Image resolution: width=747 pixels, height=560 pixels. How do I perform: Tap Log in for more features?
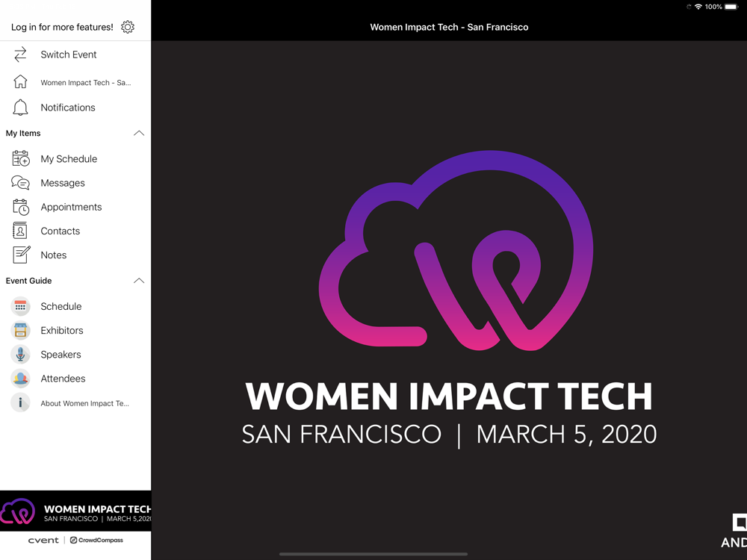coord(62,27)
